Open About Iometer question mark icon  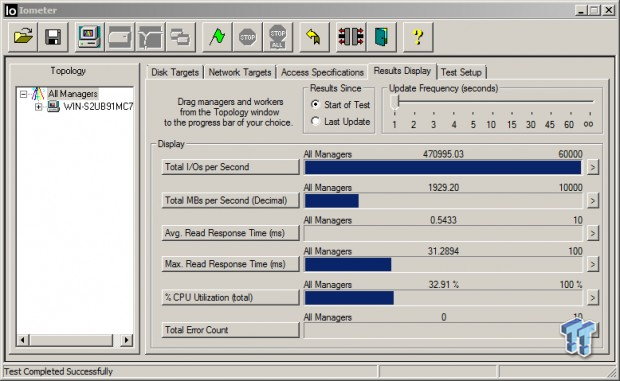(418, 37)
